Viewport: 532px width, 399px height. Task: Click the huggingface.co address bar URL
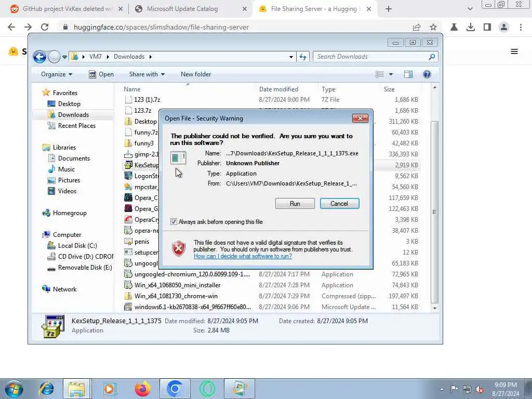(x=161, y=27)
